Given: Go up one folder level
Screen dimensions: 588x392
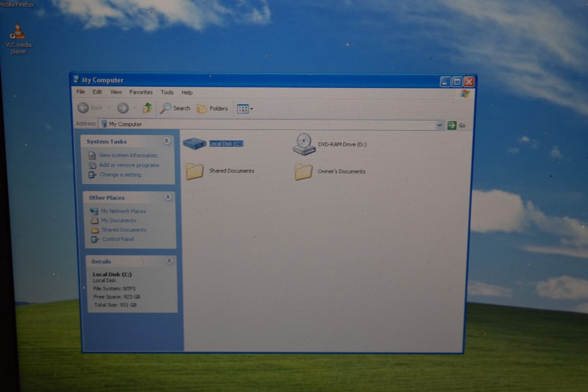Looking at the screenshot, I should [x=147, y=108].
